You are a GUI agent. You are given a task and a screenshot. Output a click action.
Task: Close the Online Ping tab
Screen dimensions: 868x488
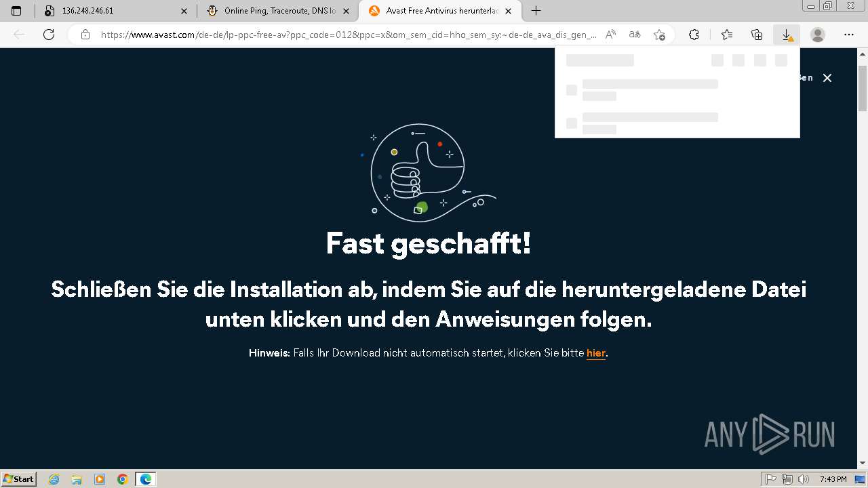(x=347, y=11)
